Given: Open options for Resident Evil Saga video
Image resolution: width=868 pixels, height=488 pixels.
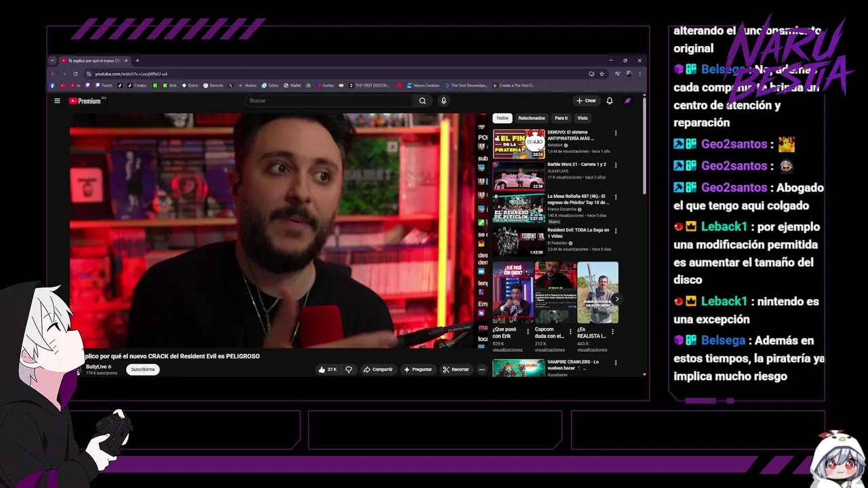Looking at the screenshot, I should (x=616, y=230).
